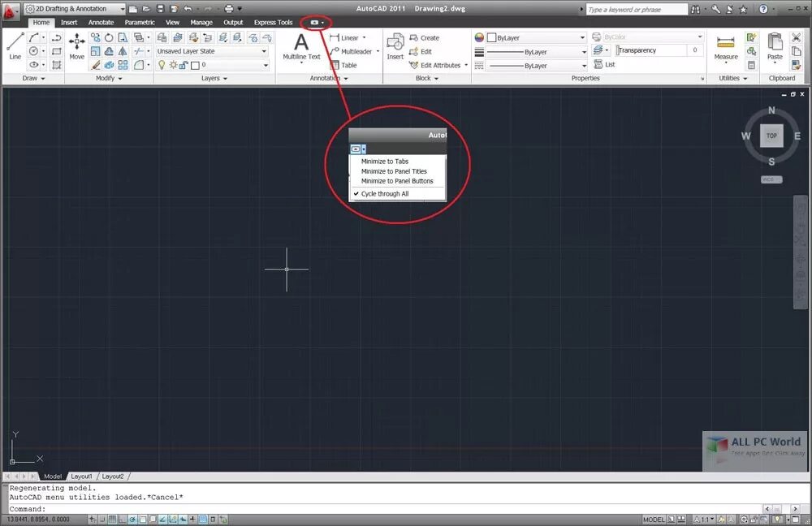
Task: Open the Layer Properties manager icon
Action: tap(162, 37)
